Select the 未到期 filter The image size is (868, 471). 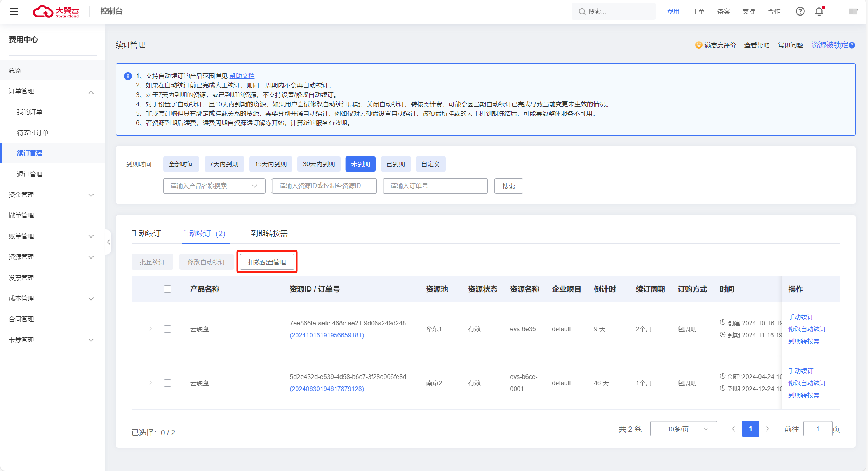(360, 164)
